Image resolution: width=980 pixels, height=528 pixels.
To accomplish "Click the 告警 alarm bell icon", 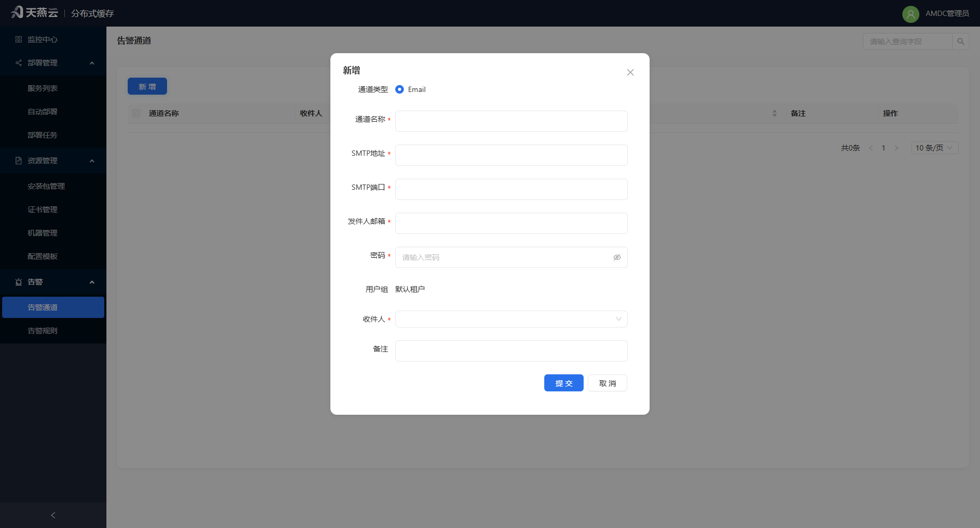I will point(19,282).
